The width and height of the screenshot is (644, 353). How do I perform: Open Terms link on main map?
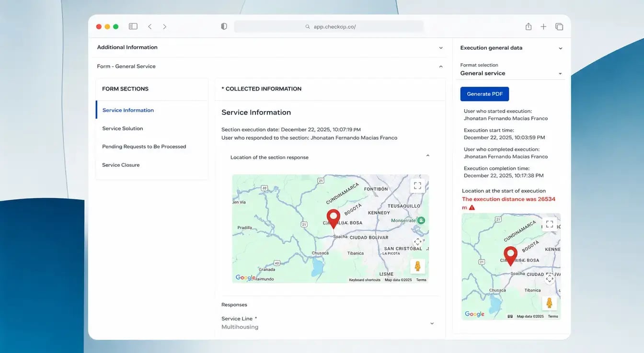pos(421,280)
